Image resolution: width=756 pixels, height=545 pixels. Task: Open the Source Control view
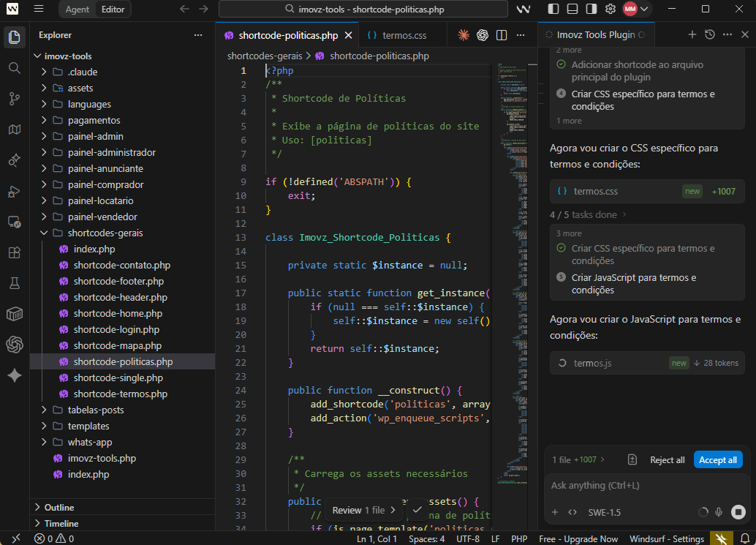tap(15, 99)
